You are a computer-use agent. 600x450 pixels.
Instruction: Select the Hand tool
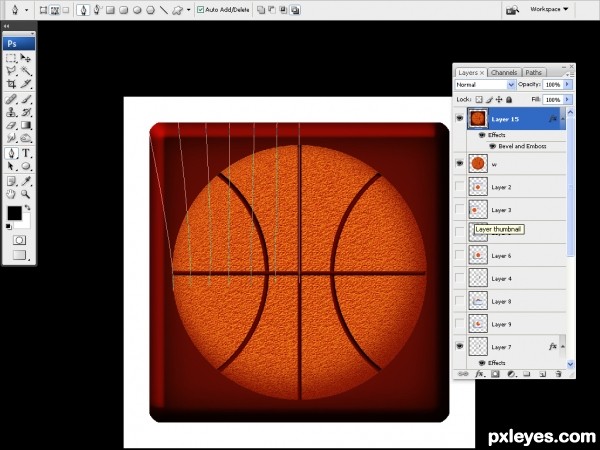tap(11, 194)
